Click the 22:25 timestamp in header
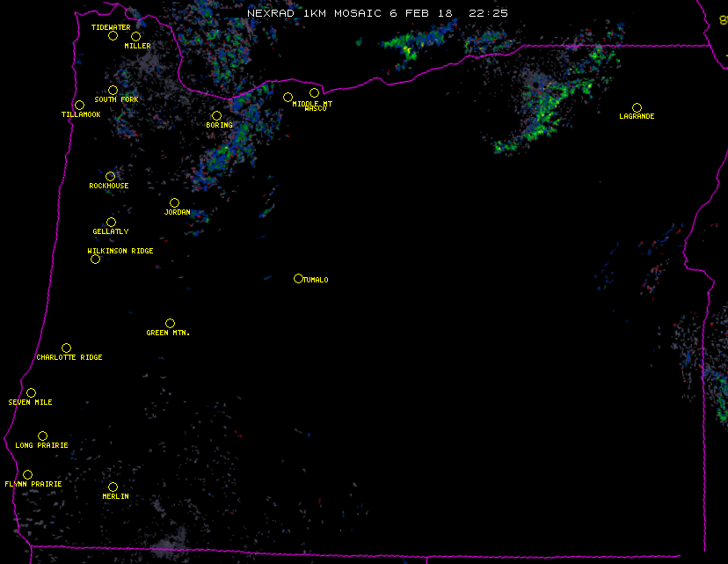This screenshot has width=728, height=564. pyautogui.click(x=491, y=13)
